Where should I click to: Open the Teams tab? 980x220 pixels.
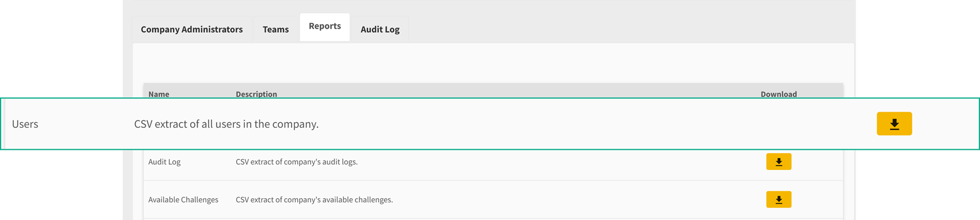(275, 29)
